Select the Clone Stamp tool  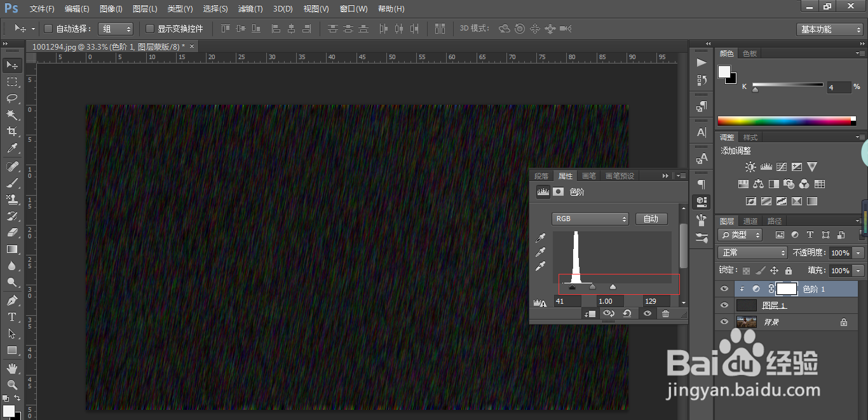[x=11, y=200]
